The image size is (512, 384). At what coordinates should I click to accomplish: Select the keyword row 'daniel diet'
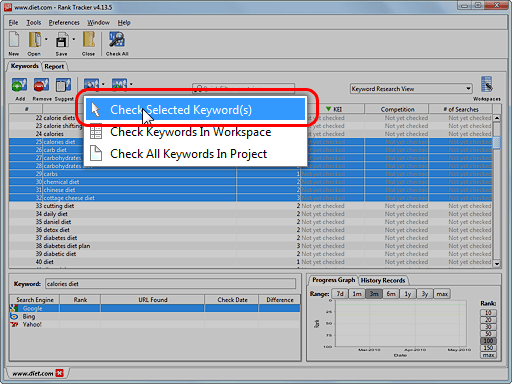[x=251, y=222]
